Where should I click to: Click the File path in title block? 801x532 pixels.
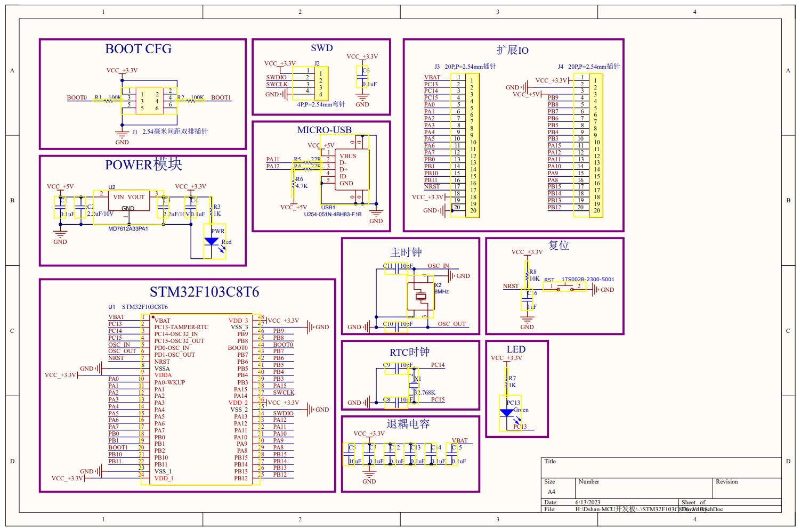[x=649, y=509]
